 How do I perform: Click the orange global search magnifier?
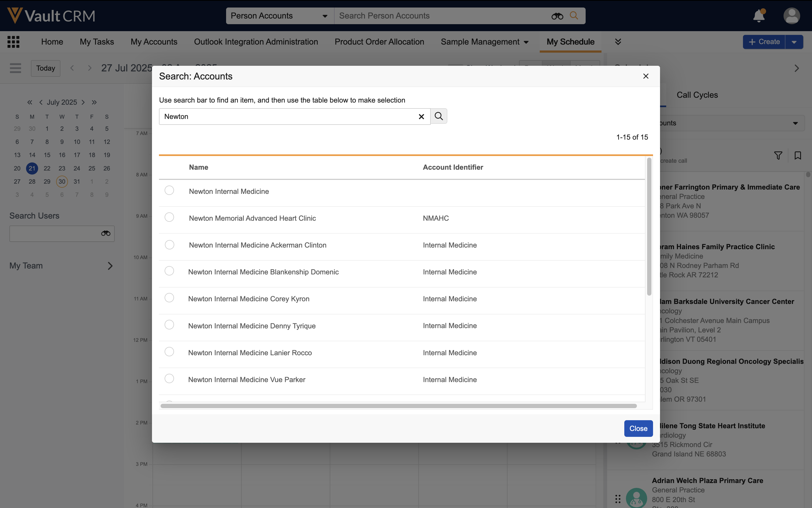point(574,16)
